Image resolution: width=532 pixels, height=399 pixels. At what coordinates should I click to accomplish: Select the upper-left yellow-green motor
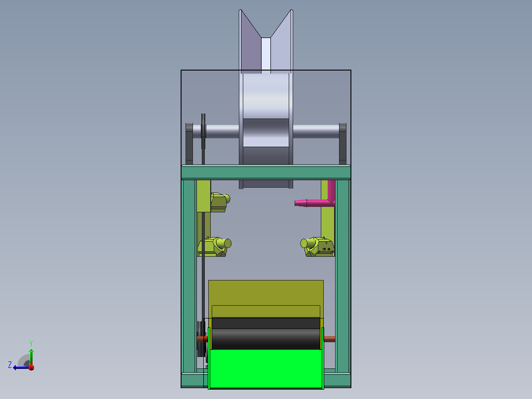click(220, 202)
